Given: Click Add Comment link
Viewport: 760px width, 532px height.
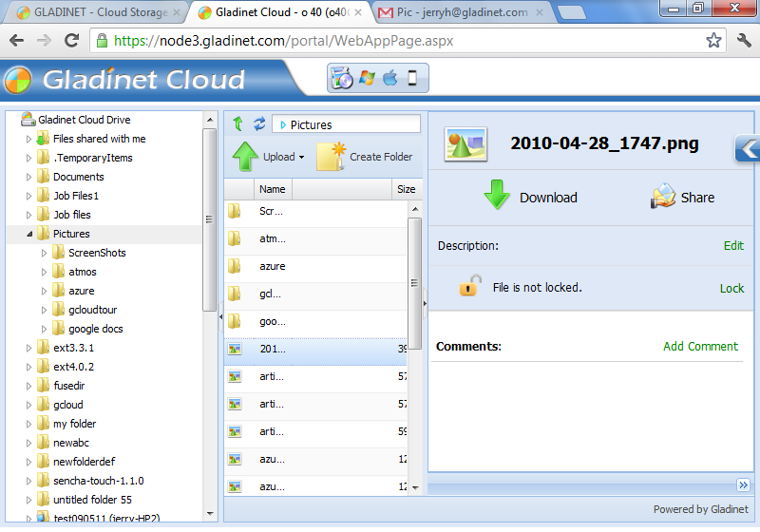Looking at the screenshot, I should coord(700,346).
